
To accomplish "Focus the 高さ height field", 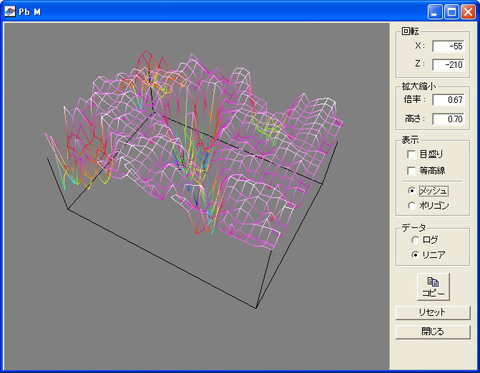I will click(x=448, y=119).
